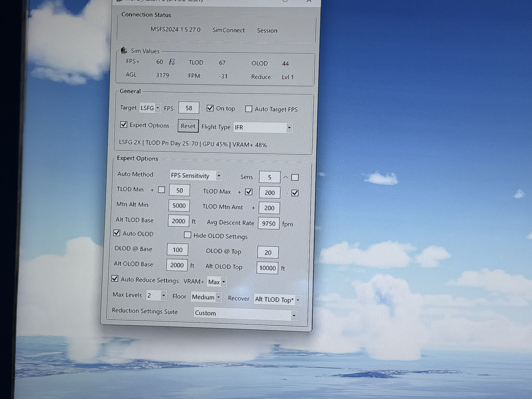Click the Avg Descent Rate field
Image resolution: width=532 pixels, height=399 pixels.
click(268, 223)
